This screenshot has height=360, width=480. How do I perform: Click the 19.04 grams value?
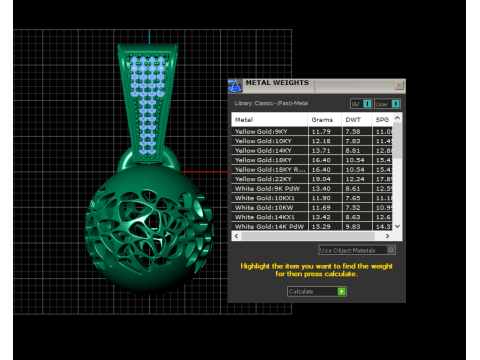tap(321, 179)
